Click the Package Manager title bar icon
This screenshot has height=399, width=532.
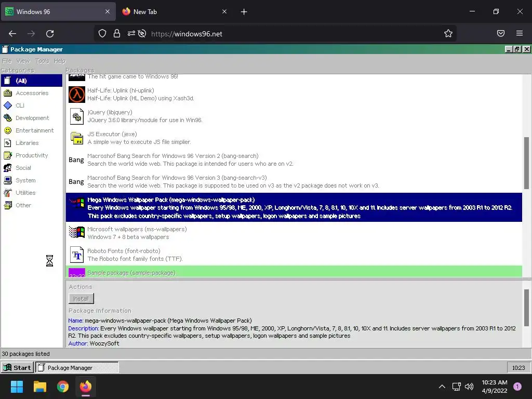click(x=5, y=49)
